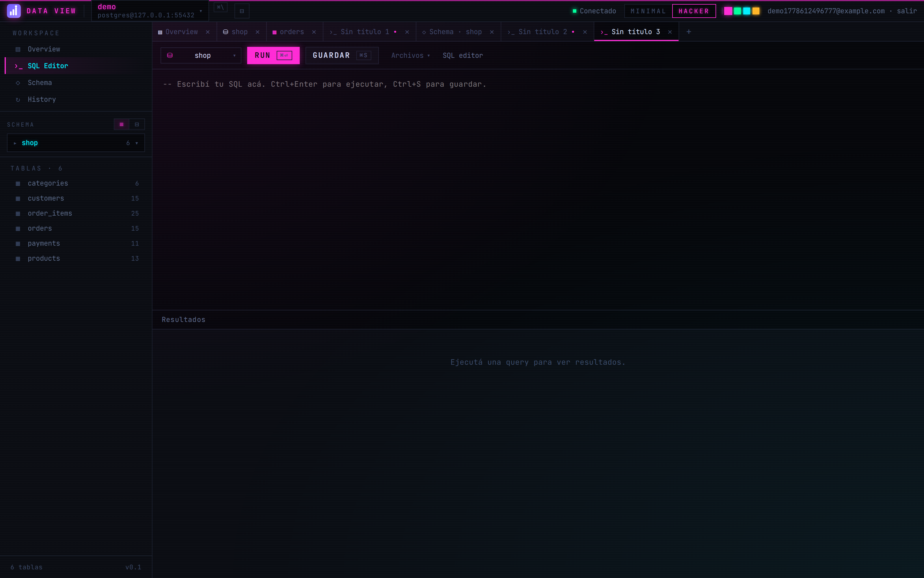Switch to the HACKER theme
The width and height of the screenshot is (924, 578).
click(694, 11)
